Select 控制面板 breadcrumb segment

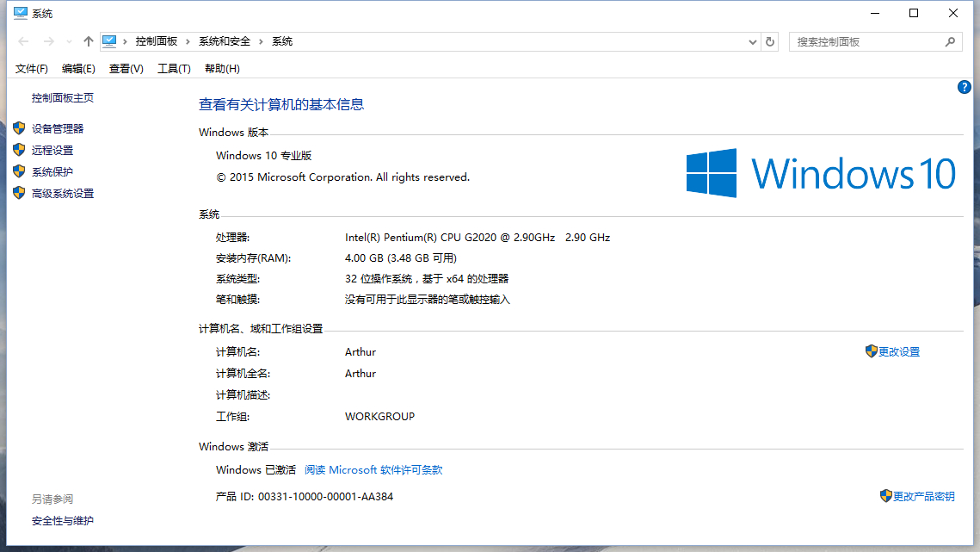click(157, 41)
